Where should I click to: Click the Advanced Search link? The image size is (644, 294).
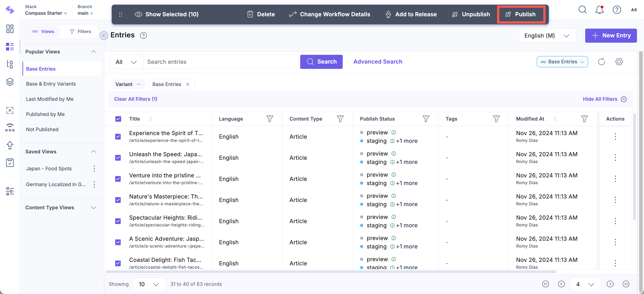tap(378, 62)
